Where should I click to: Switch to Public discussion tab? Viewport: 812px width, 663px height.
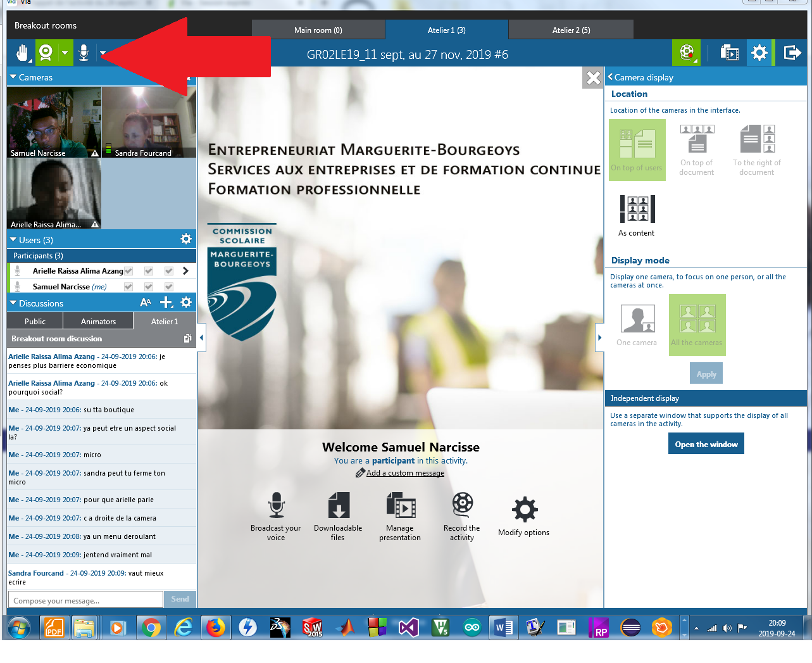pyautogui.click(x=35, y=321)
